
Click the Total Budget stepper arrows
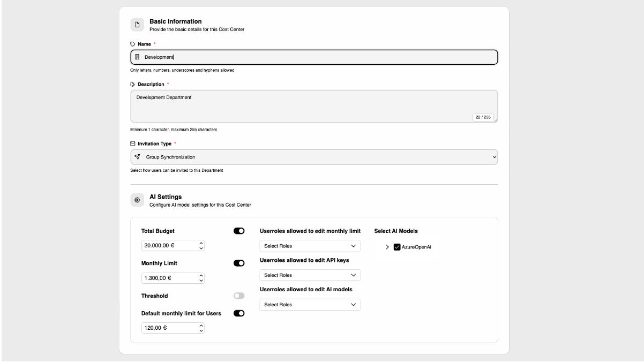click(x=201, y=246)
